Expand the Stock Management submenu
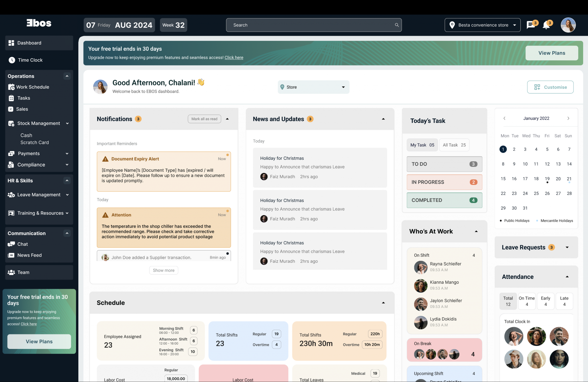The height and width of the screenshot is (382, 588). [x=68, y=123]
